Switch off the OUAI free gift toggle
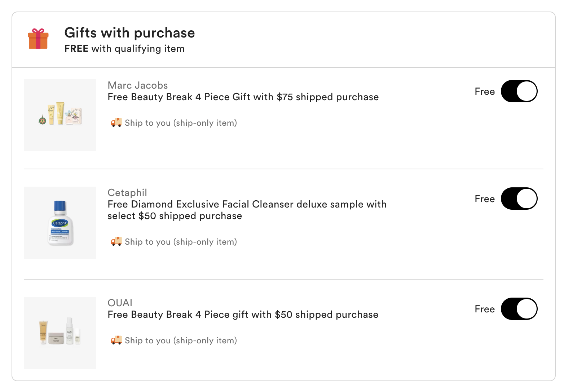Viewport: 564px width, 392px height. click(519, 309)
